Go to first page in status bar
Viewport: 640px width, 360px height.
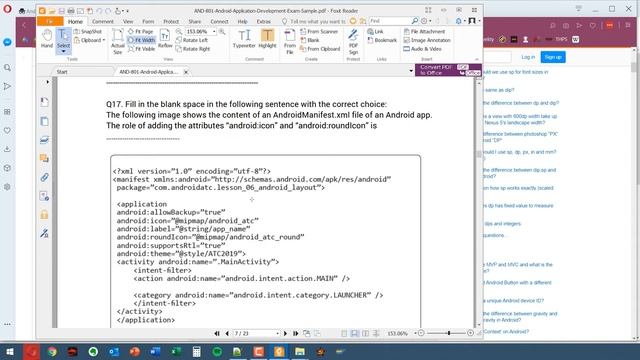click(x=217, y=333)
